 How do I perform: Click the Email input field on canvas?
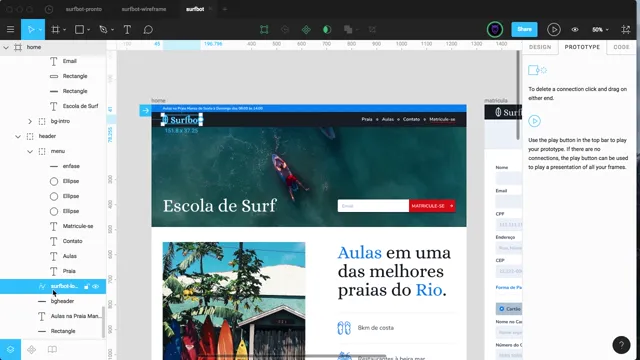pyautogui.click(x=373, y=206)
